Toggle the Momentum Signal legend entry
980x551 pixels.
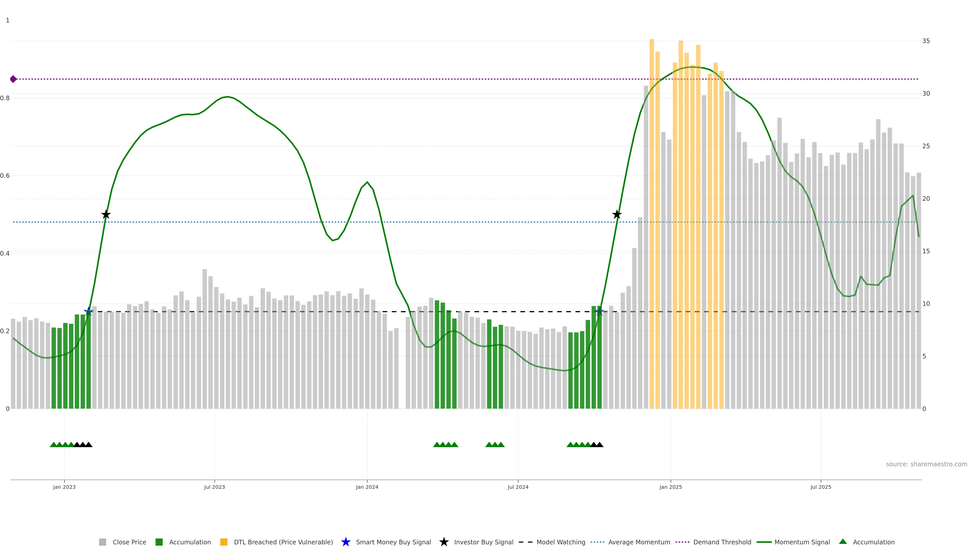[802, 542]
